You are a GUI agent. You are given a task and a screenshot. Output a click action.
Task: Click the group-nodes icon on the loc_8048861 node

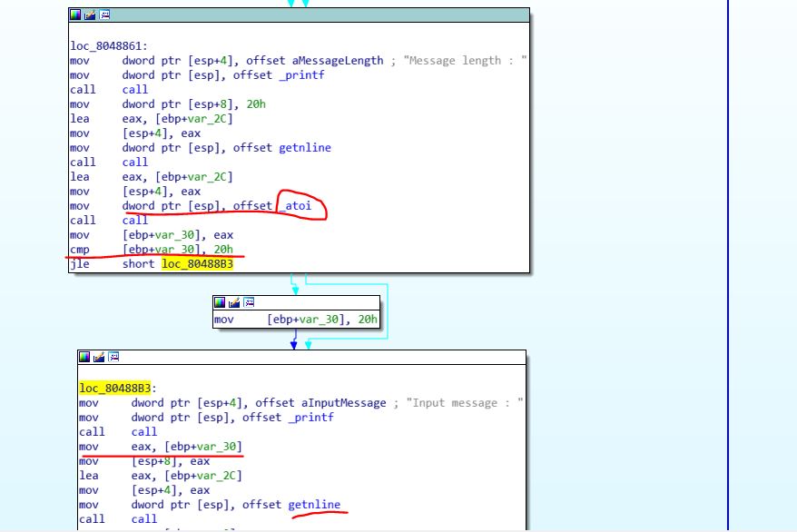pos(104,15)
